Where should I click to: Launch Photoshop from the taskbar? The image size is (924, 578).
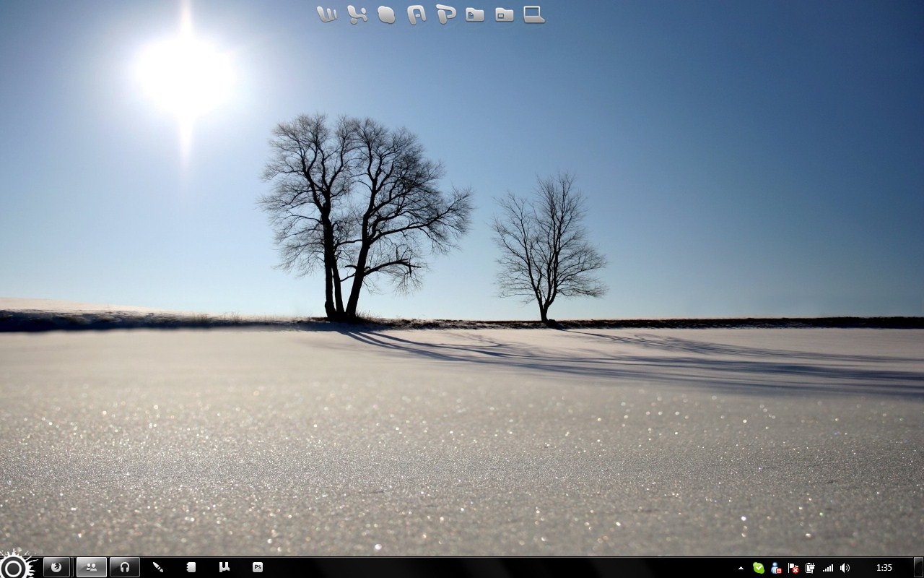coord(258,567)
